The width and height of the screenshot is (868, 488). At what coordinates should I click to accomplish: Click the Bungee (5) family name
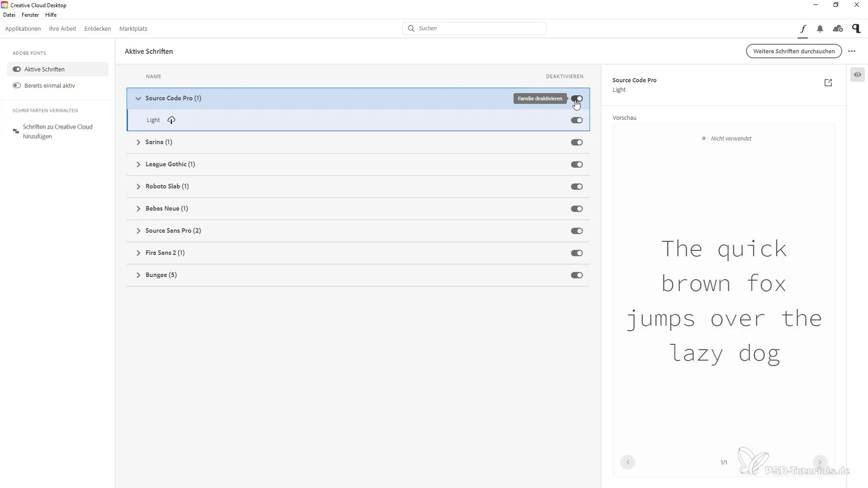coord(161,275)
